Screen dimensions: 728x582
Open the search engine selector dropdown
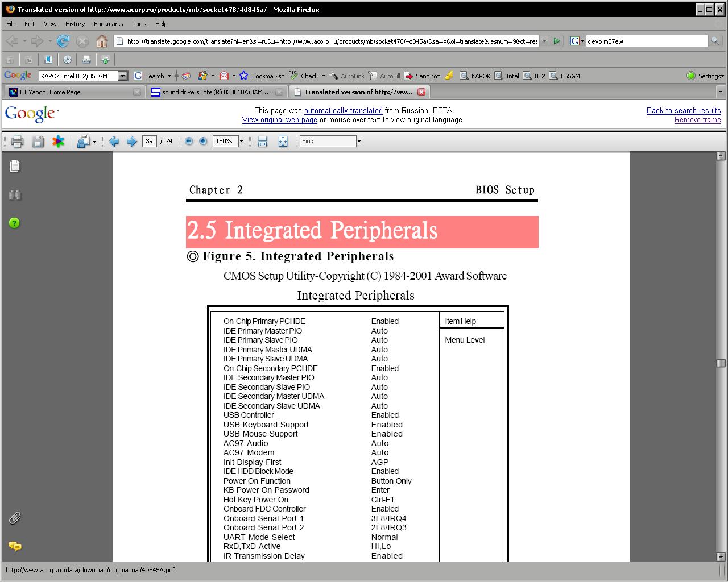point(578,41)
